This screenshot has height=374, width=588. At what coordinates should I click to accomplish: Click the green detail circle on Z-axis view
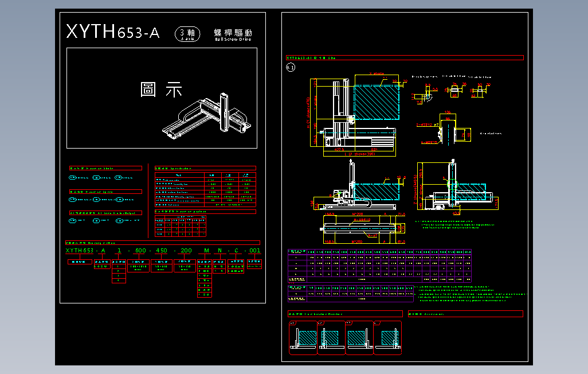coord(452,184)
